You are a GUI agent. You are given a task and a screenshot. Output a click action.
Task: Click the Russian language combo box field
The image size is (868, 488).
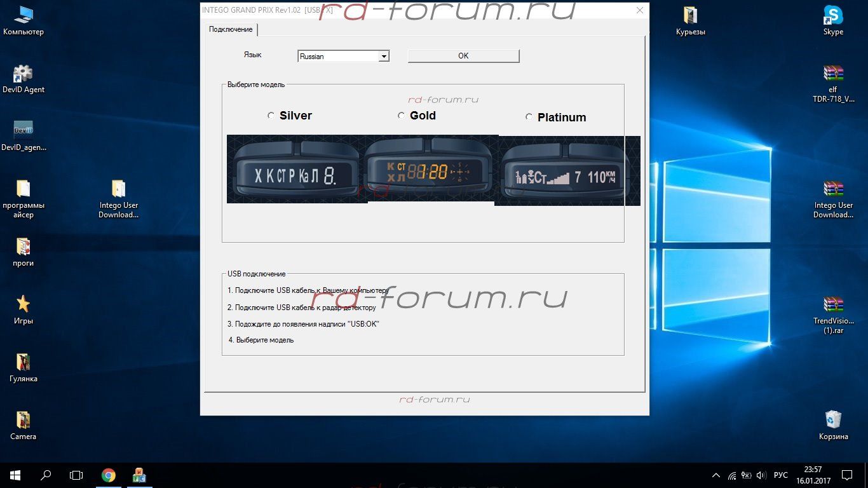coord(343,57)
